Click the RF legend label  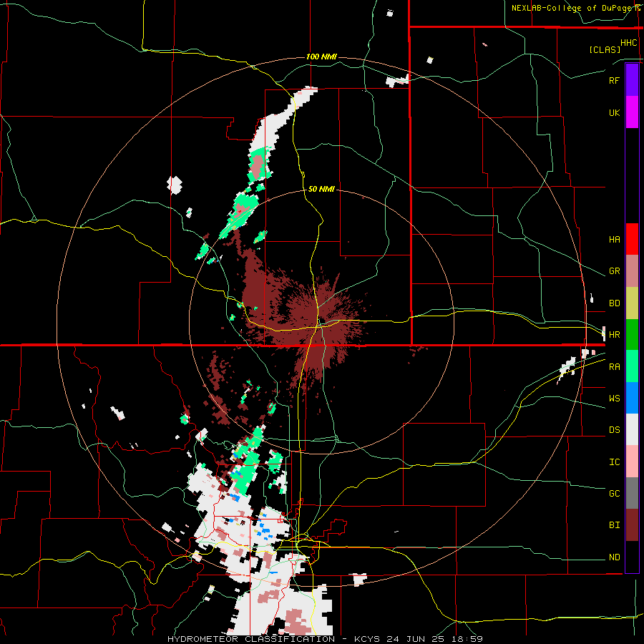coord(614,80)
